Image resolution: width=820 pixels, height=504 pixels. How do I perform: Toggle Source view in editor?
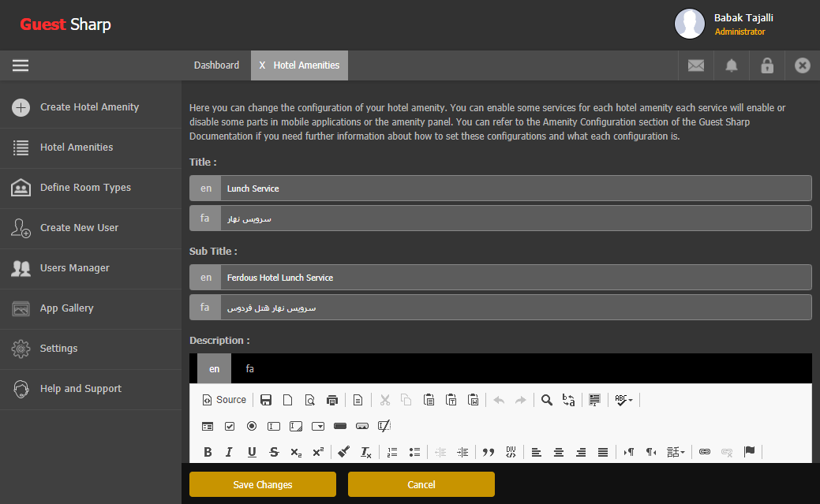224,400
